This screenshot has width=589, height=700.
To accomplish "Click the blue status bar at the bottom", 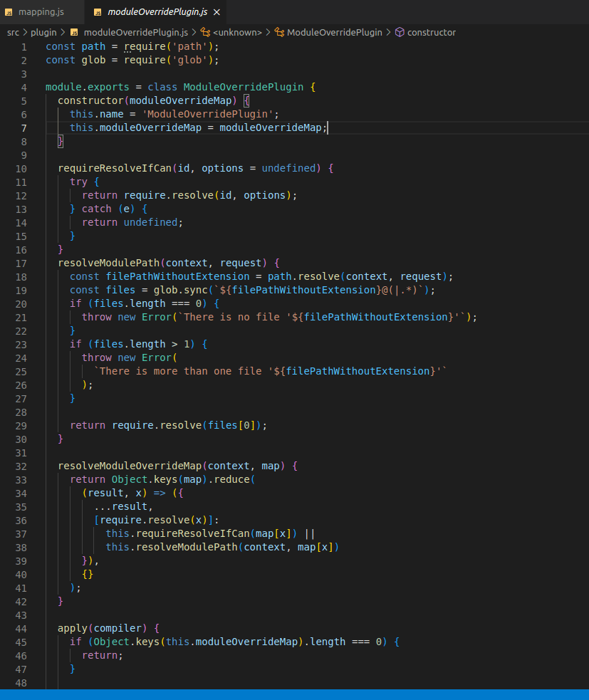I will tap(294, 694).
